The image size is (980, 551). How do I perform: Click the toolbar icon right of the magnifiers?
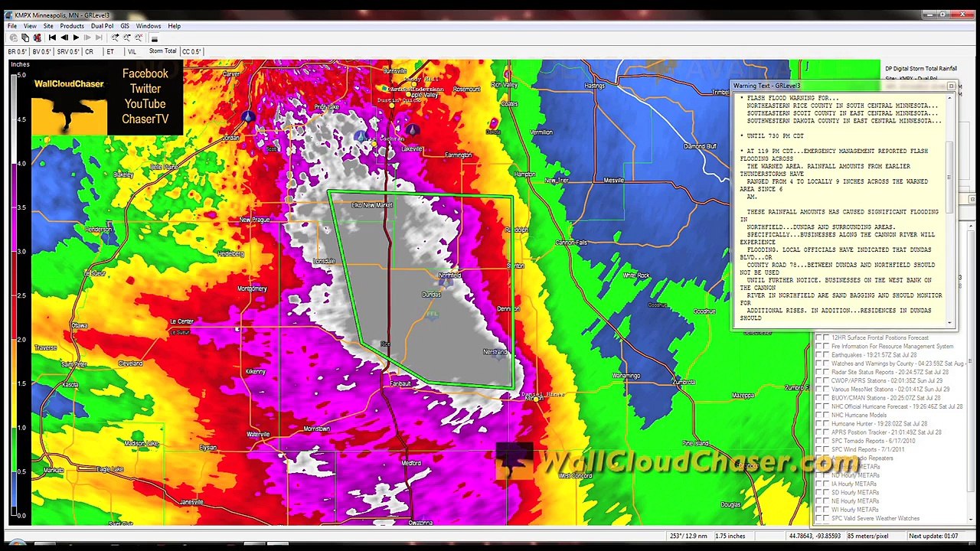pyautogui.click(x=154, y=37)
